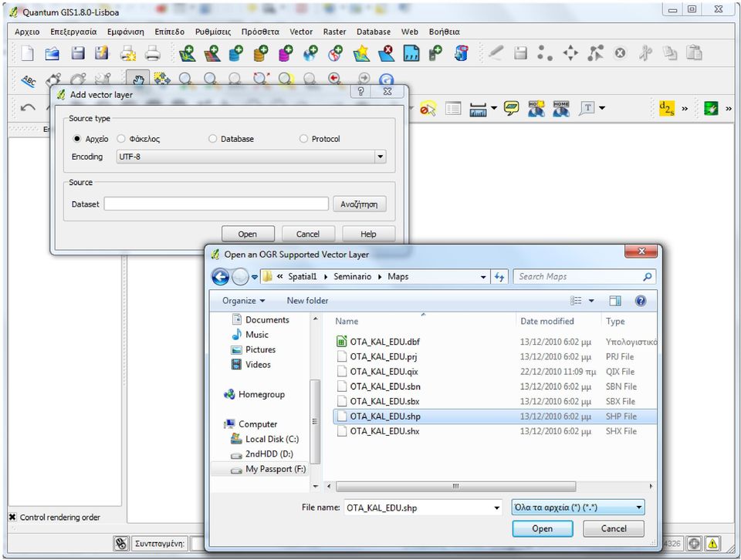The height and width of the screenshot is (560, 741).
Task: Open the Organize dropdown menu
Action: tap(243, 301)
